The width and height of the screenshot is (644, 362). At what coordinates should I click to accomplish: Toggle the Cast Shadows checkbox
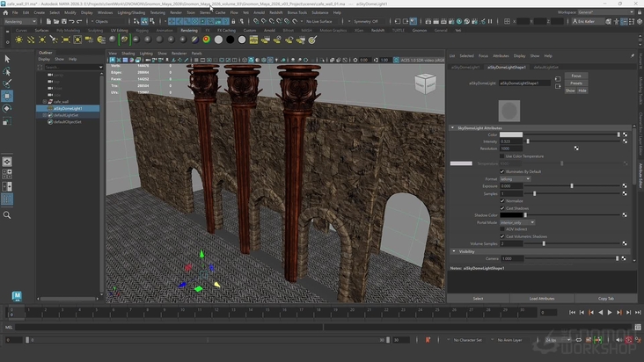coord(502,208)
